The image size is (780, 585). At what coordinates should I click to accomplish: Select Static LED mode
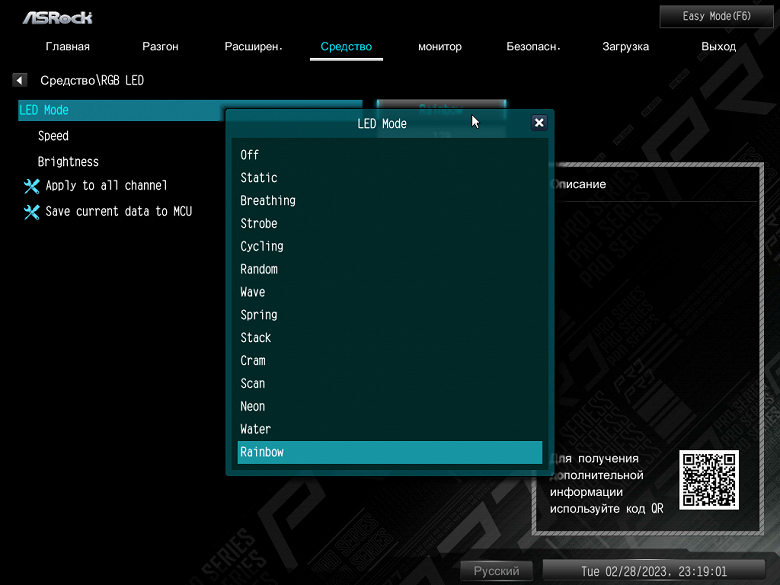[390, 178]
